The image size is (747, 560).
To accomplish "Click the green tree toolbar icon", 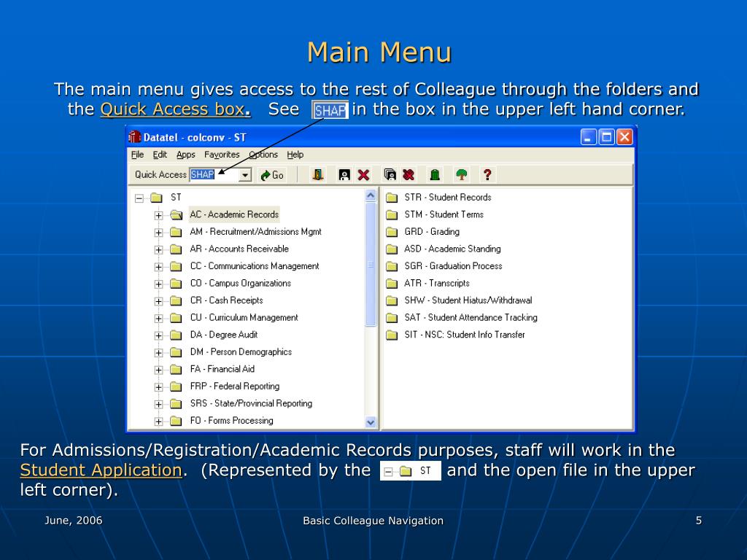I will click(x=461, y=175).
